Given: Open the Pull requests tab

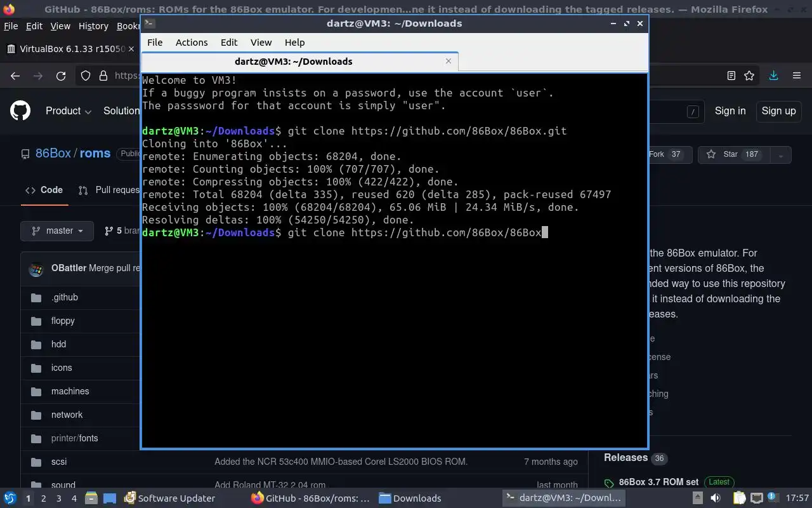Looking at the screenshot, I should point(108,190).
